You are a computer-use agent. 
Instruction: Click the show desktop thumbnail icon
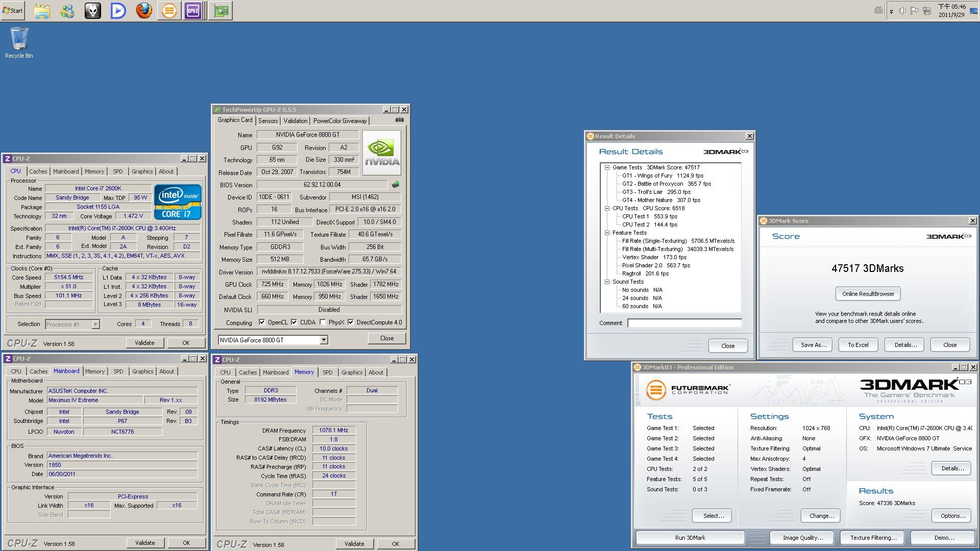coord(973,10)
